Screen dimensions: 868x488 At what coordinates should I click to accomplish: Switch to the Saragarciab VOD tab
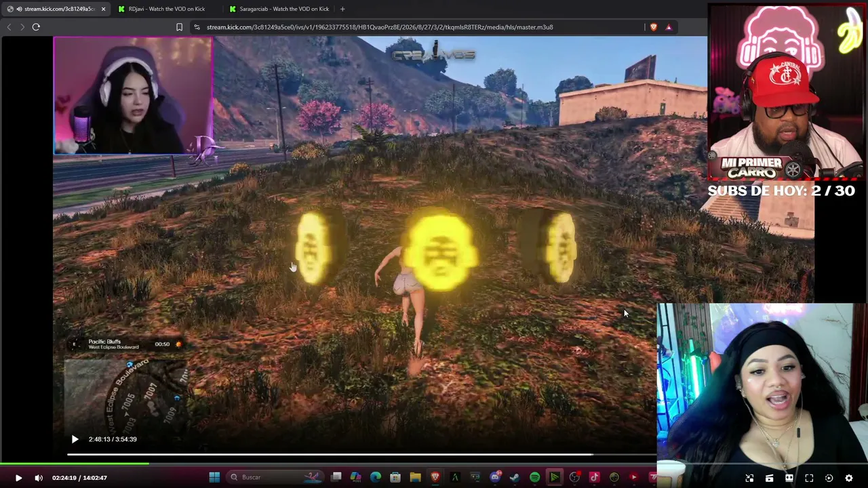(x=279, y=9)
